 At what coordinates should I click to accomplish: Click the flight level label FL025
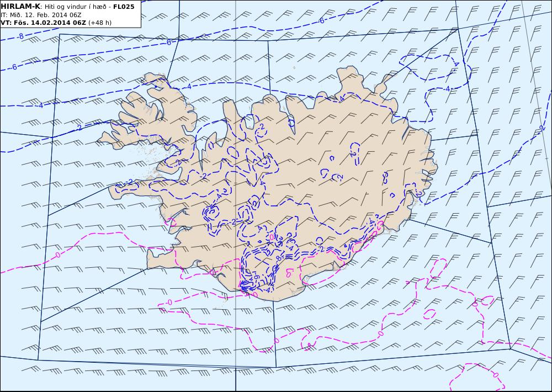click(124, 7)
